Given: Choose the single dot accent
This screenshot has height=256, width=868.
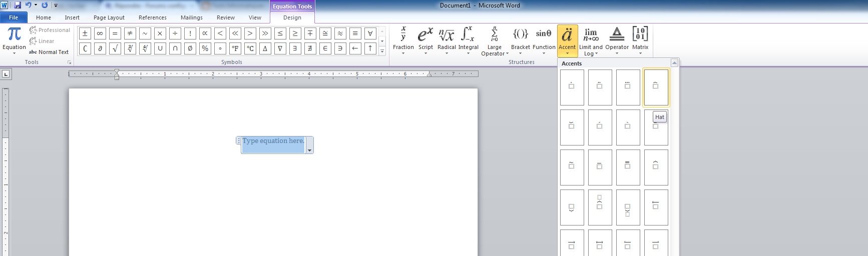Looking at the screenshot, I should (x=572, y=87).
